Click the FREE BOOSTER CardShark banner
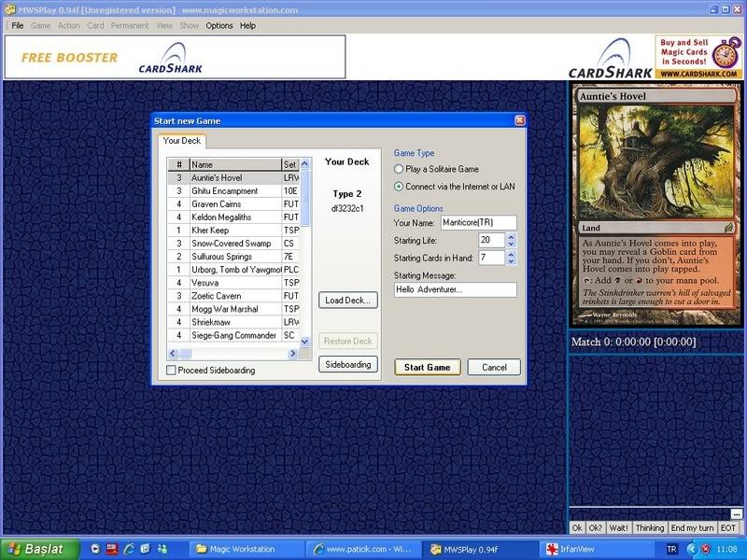Screen dimensions: 747x560 coord(175,57)
